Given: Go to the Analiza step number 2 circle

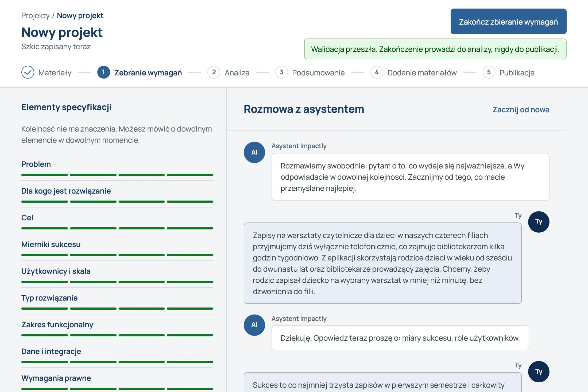Looking at the screenshot, I should pos(214,72).
